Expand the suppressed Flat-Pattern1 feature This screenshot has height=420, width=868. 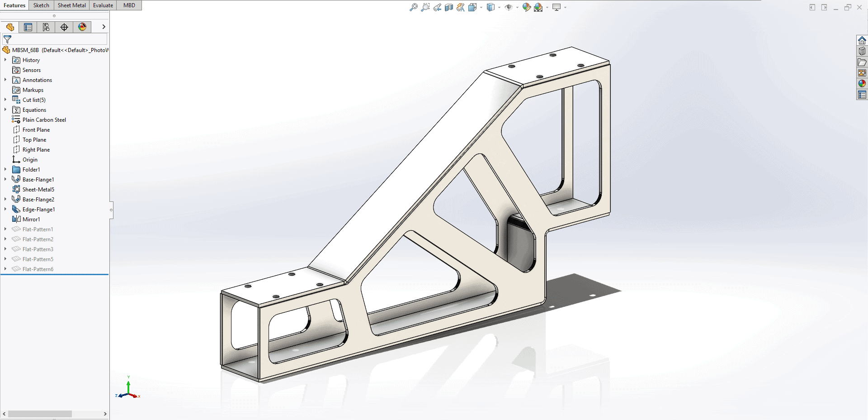[5, 229]
